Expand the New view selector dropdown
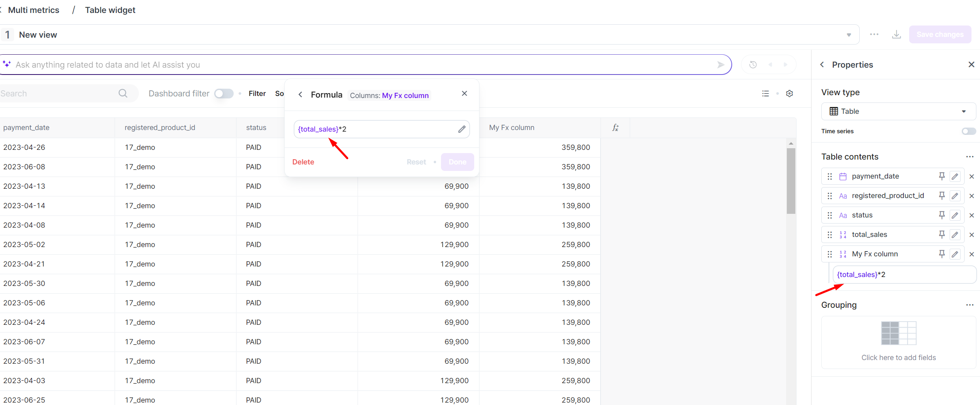The height and width of the screenshot is (405, 980). tap(849, 35)
